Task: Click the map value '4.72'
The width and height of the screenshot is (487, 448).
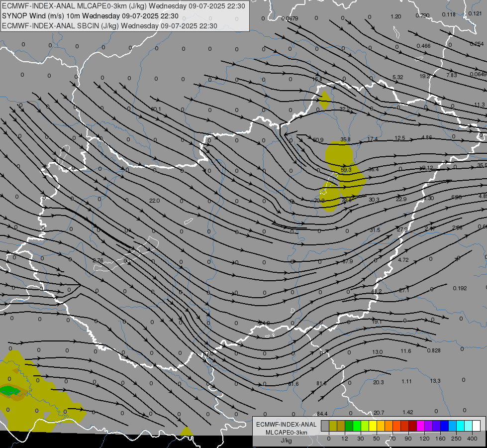Action: [403, 260]
